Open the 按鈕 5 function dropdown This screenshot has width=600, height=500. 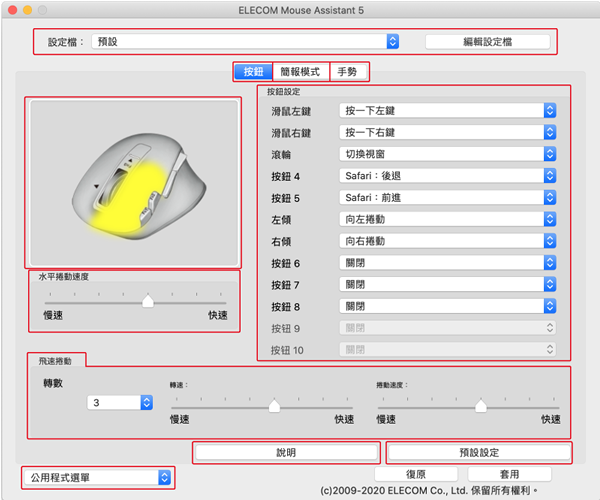coord(447,197)
